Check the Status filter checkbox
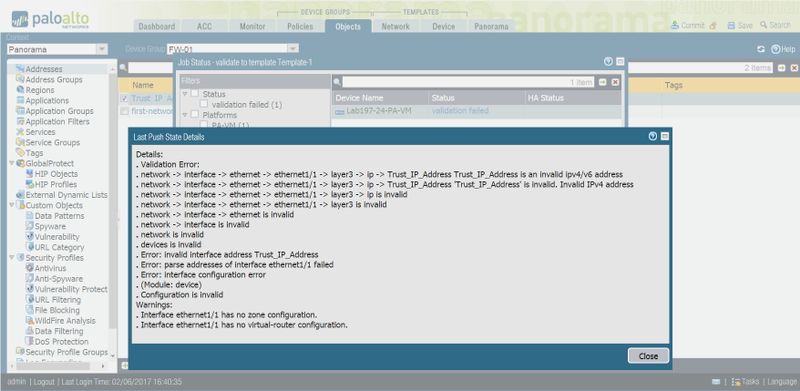The width and height of the screenshot is (800, 391). pos(195,93)
